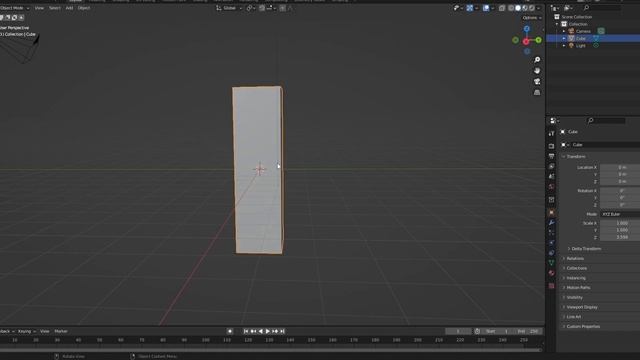Switch perspective/orthographic grid gizmo
Image resolution: width=640 pixels, height=360 pixels.
(537, 93)
